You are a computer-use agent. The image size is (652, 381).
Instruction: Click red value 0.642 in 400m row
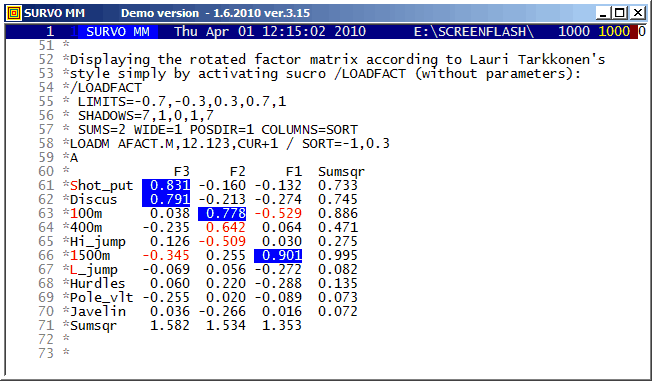tap(226, 228)
